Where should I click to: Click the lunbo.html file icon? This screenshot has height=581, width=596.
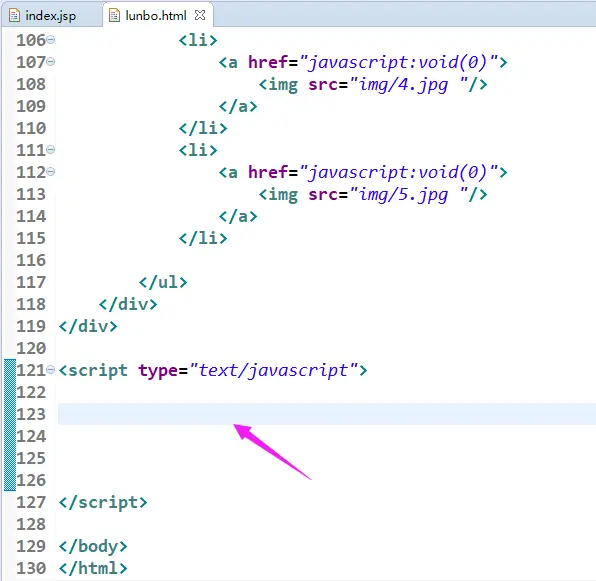click(x=114, y=16)
